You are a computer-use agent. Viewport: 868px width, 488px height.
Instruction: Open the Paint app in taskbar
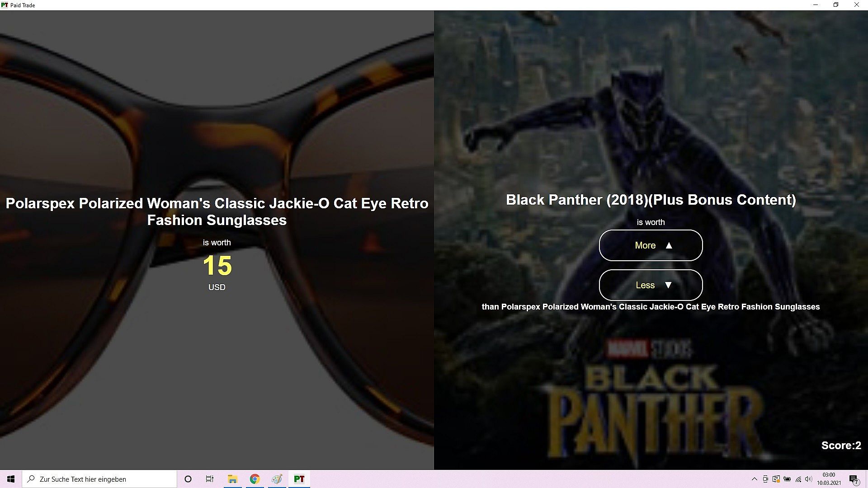(x=277, y=479)
